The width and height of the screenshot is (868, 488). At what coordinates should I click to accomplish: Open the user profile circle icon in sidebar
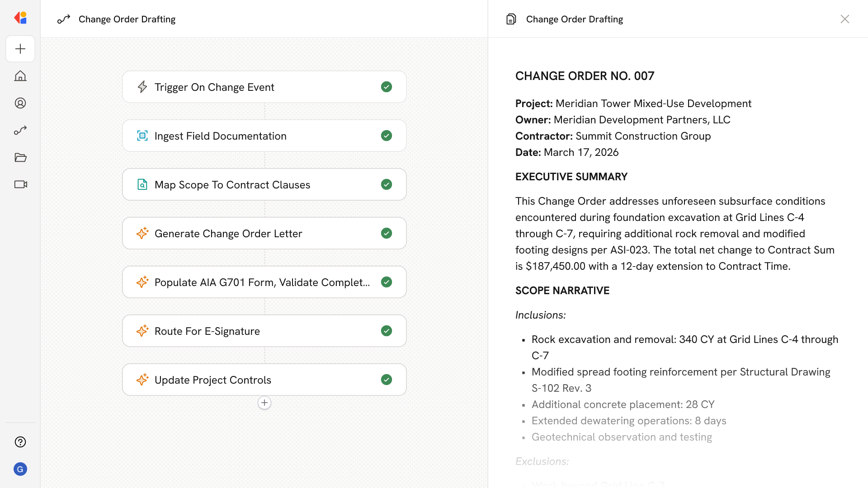point(20,103)
